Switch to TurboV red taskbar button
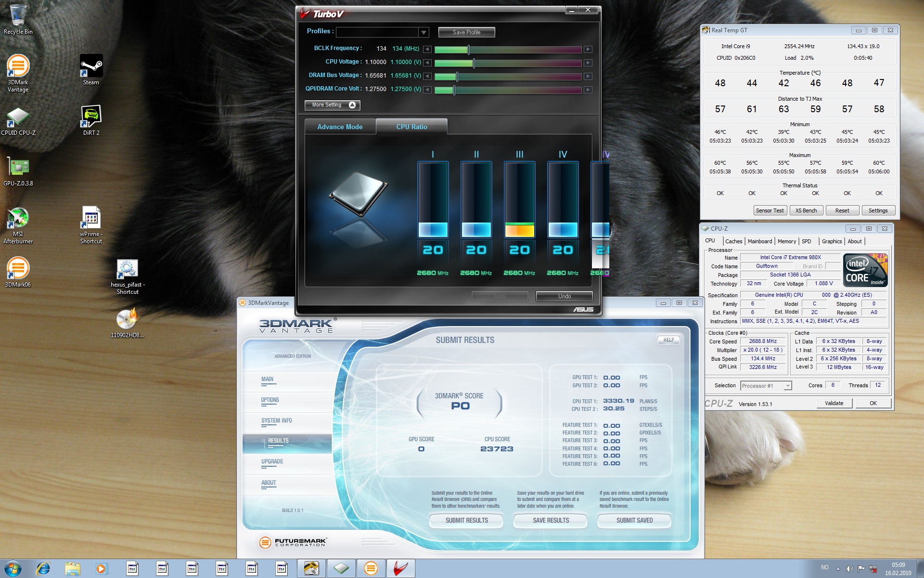Image resolution: width=924 pixels, height=578 pixels. pyautogui.click(x=400, y=569)
